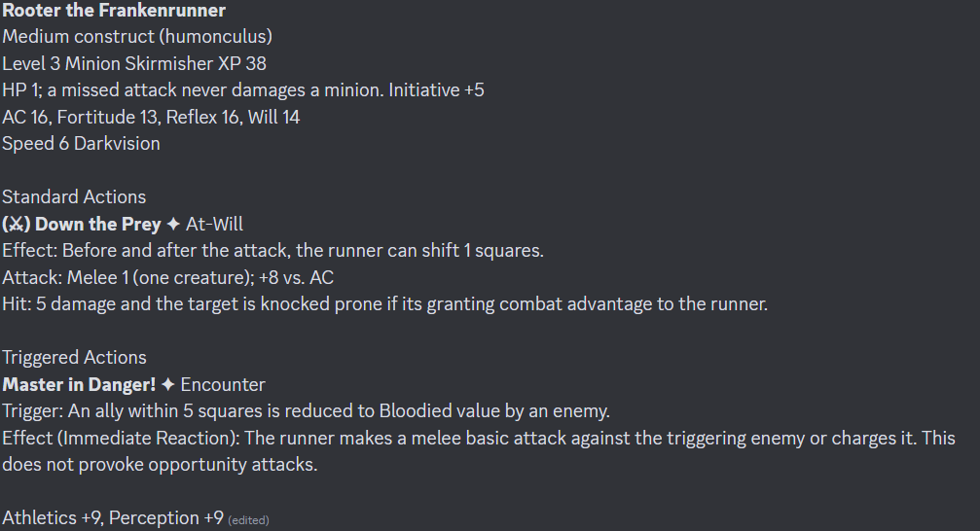Click the Initiative +5 text
Image resolution: width=980 pixels, height=531 pixels.
click(436, 90)
